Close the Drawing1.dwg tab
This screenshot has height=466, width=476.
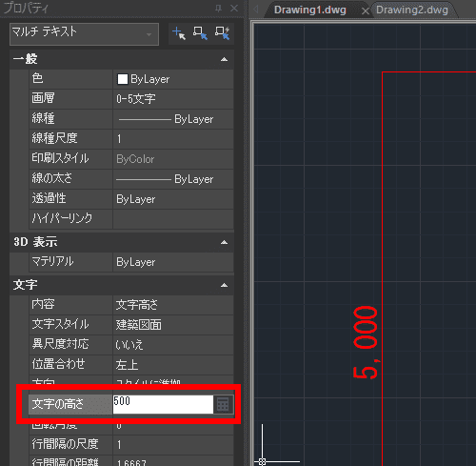[366, 11]
